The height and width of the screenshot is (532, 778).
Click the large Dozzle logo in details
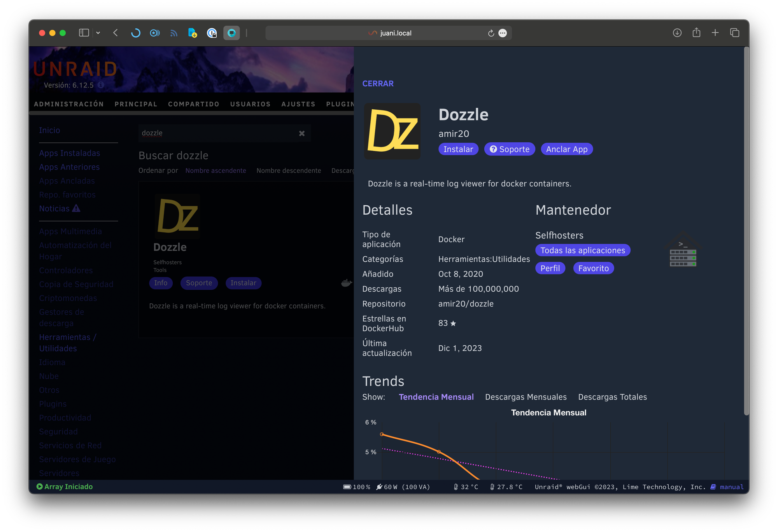coord(392,131)
